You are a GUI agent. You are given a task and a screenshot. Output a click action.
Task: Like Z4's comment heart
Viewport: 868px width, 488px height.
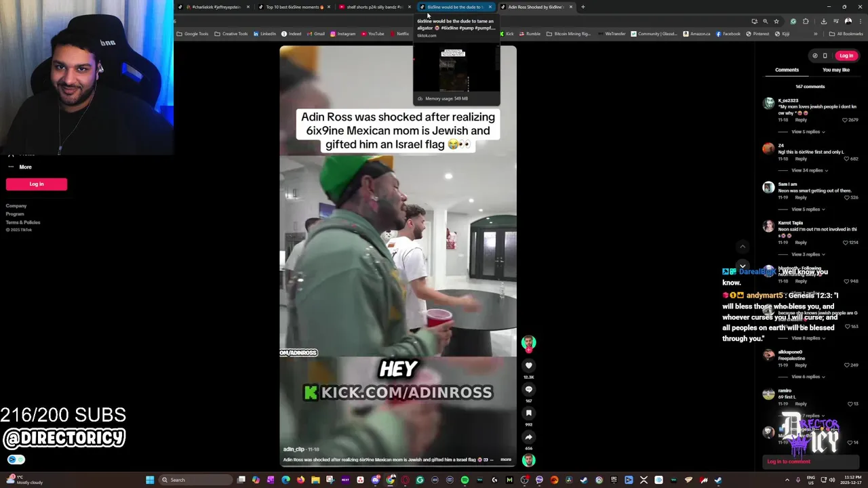click(x=846, y=159)
